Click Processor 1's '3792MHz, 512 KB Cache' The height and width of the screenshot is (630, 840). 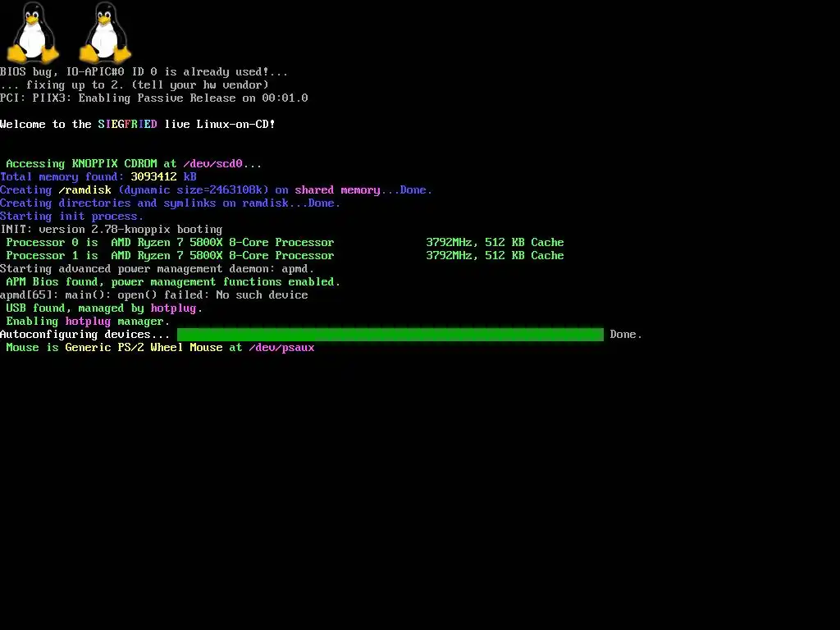(495, 256)
